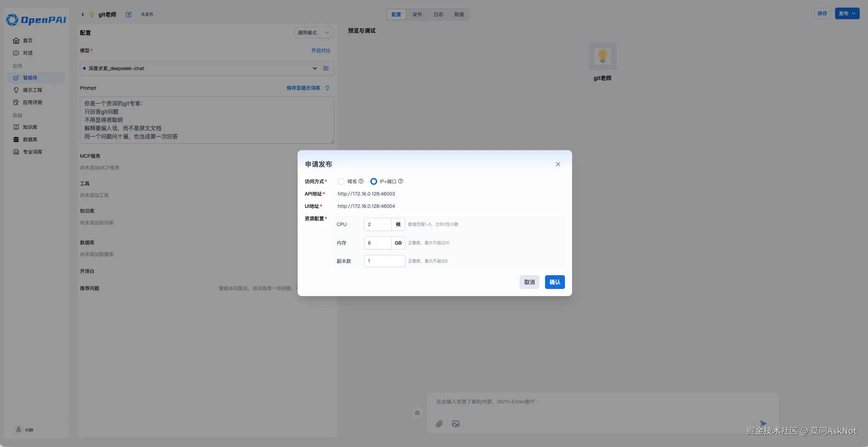This screenshot has height=447, width=868.
Task: Click help icon next to 域名
Action: (361, 181)
